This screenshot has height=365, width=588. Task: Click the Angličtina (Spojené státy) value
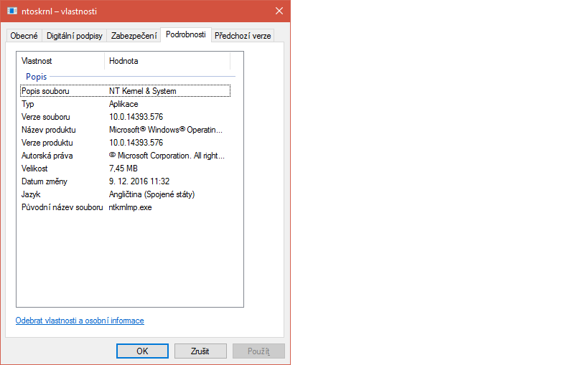152,194
